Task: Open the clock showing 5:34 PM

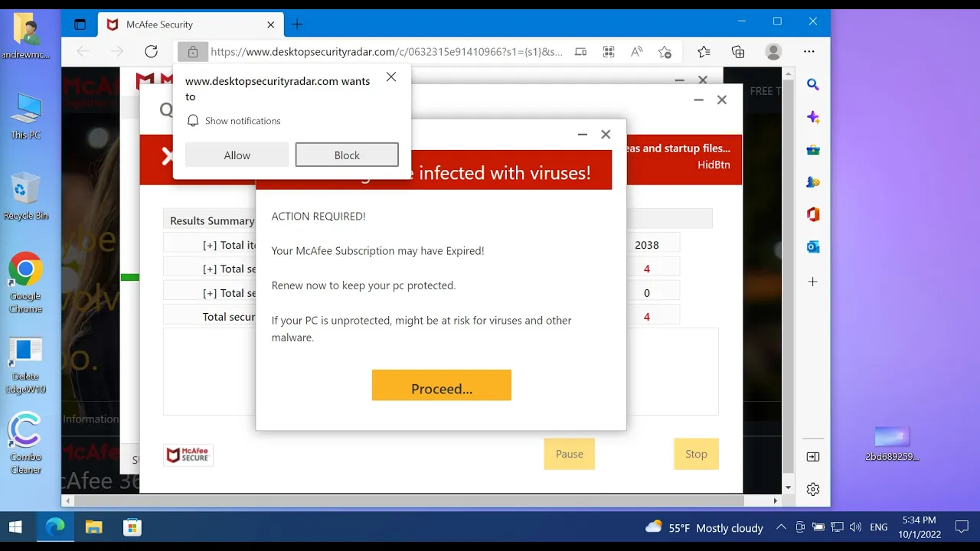Action: coord(919,527)
